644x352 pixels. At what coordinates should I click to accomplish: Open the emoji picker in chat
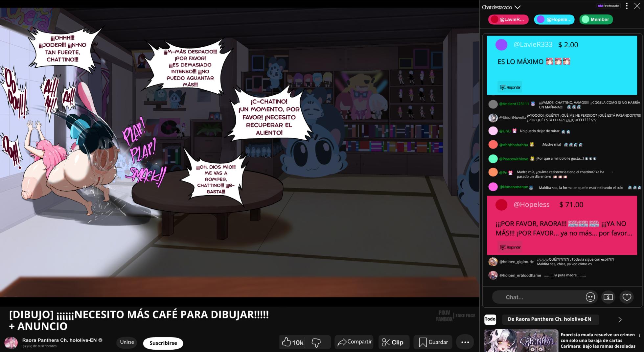590,297
